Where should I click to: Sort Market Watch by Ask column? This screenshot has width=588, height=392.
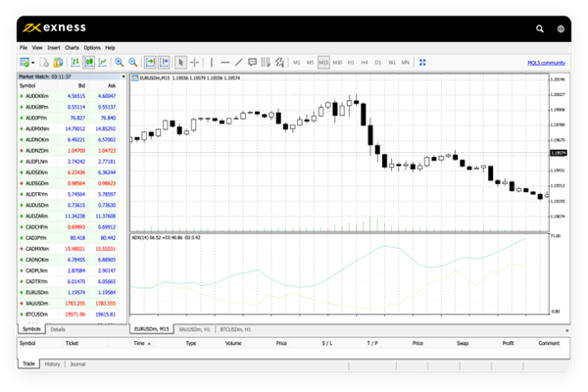(112, 86)
